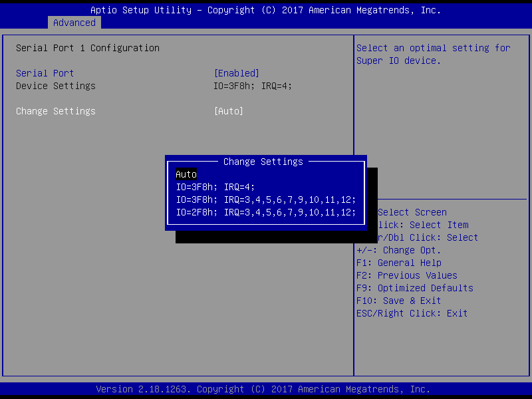Image resolution: width=532 pixels, height=399 pixels.
Task: Click the F1: General Help hint
Action: coord(399,263)
